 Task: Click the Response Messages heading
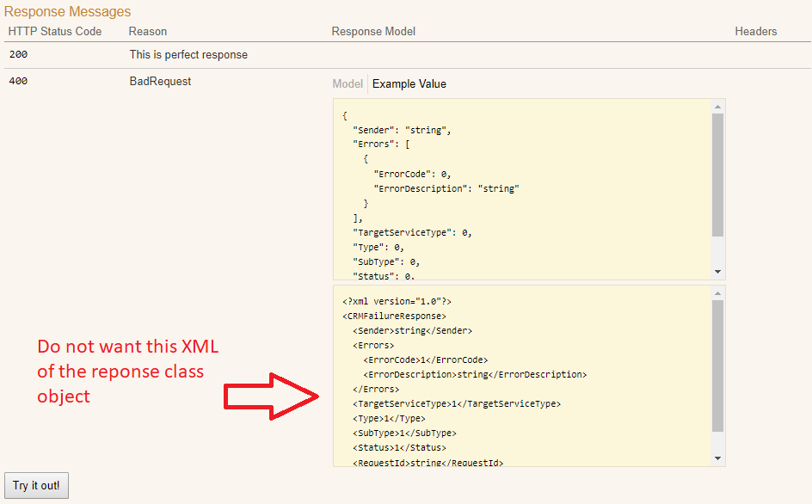68,11
